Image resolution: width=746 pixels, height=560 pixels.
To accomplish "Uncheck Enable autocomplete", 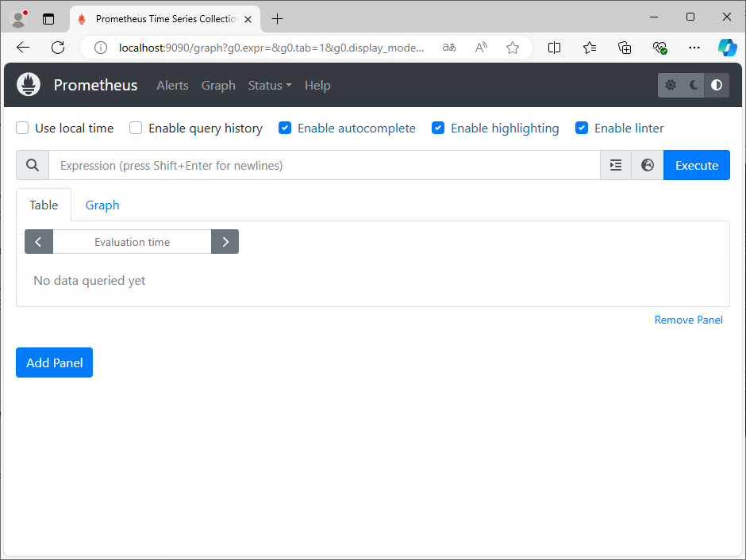I will coord(284,128).
